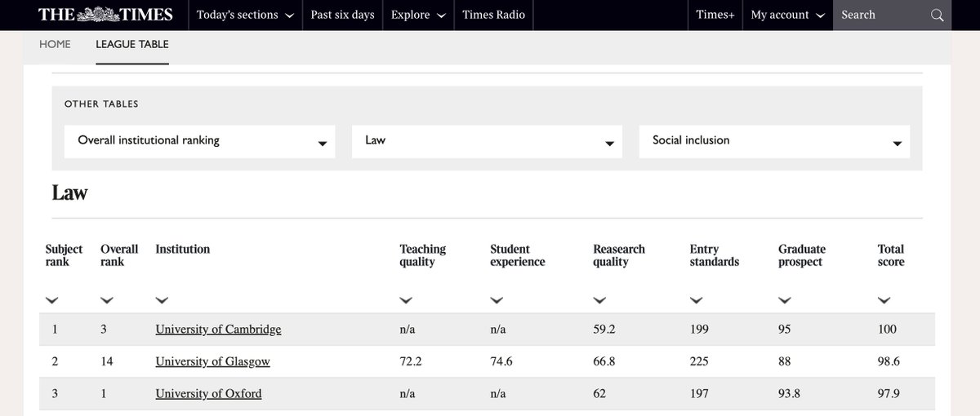Click Cambridge's graduate prospect 95
980x416 pixels.
(x=785, y=330)
